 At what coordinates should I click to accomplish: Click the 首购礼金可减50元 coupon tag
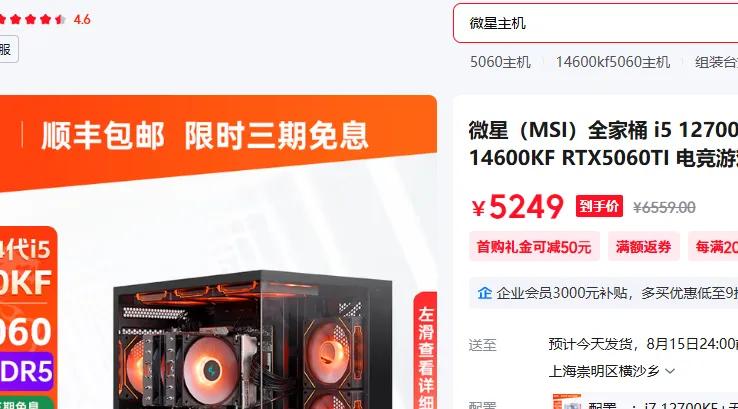click(534, 247)
